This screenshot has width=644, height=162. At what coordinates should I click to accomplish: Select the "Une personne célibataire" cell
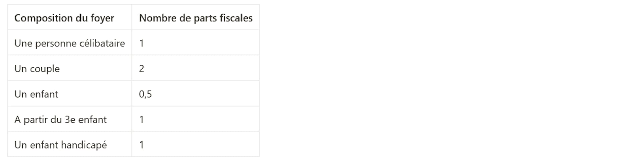pyautogui.click(x=69, y=43)
